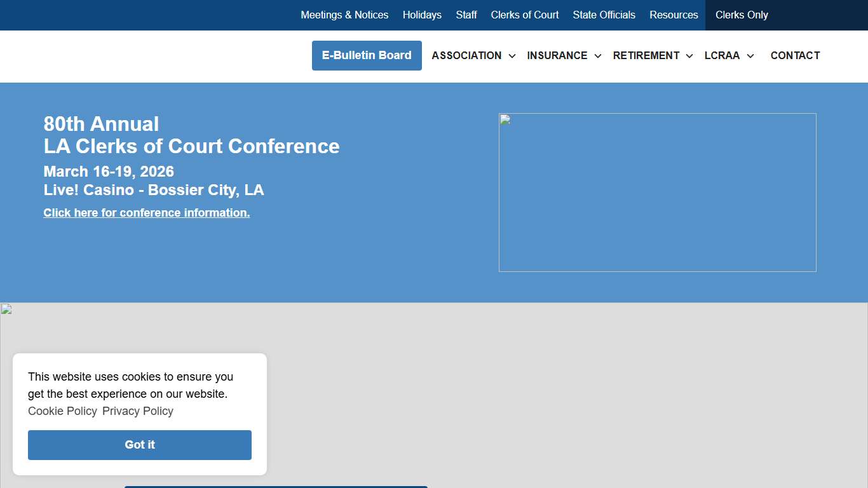The width and height of the screenshot is (868, 488).
Task: Open the Meetings & Notices page
Action: point(344,15)
